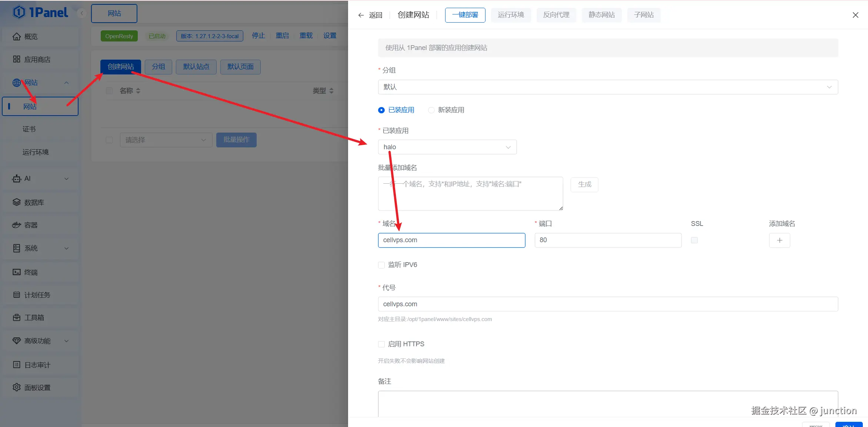
Task: Check the 启用 HTTPS checkbox
Action: (381, 344)
